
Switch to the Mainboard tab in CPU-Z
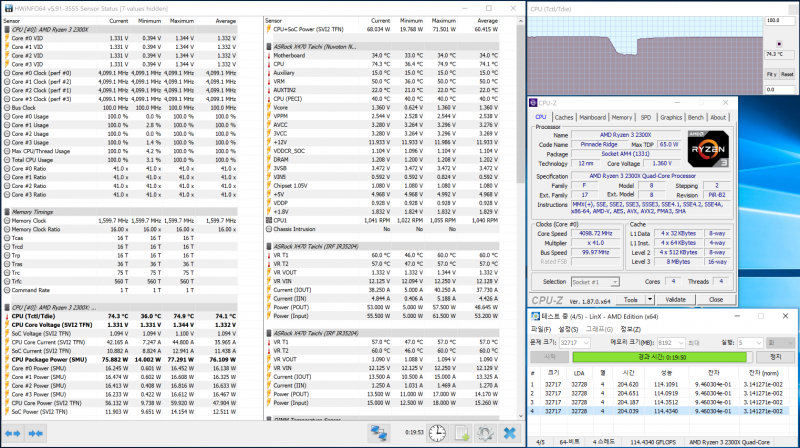(x=592, y=117)
